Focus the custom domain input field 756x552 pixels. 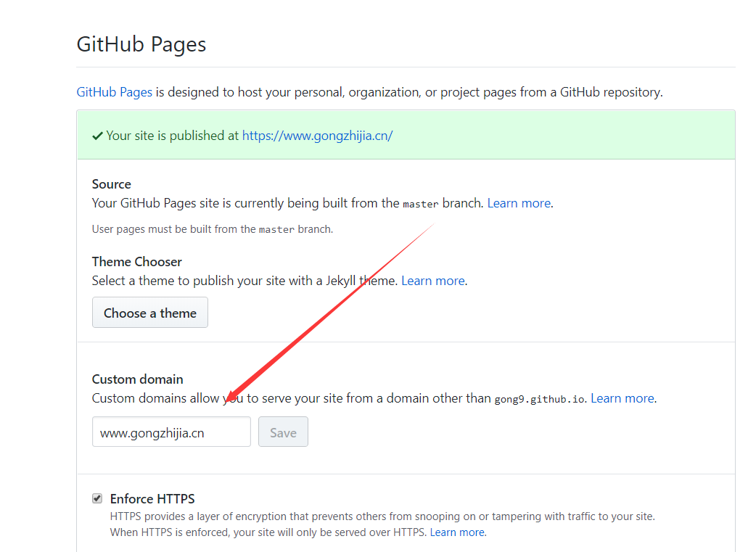click(x=171, y=432)
